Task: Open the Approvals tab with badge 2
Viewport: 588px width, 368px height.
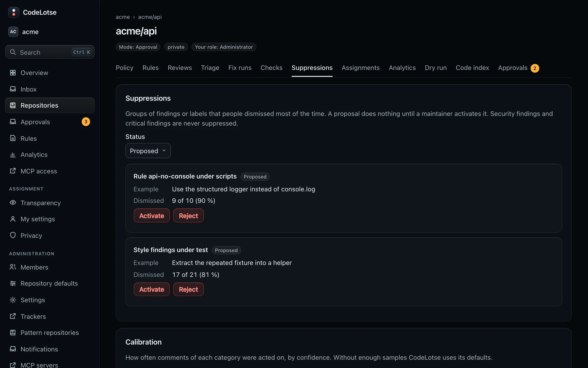Action: (518, 68)
